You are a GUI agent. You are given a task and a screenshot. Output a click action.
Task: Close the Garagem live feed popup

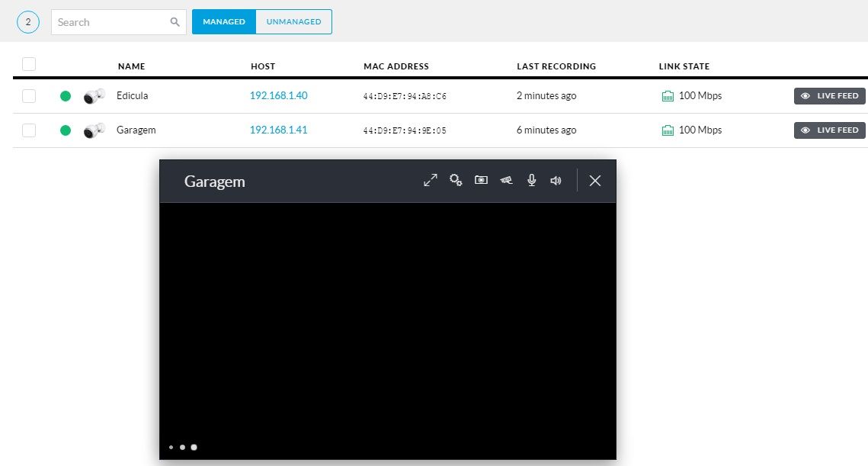(595, 181)
